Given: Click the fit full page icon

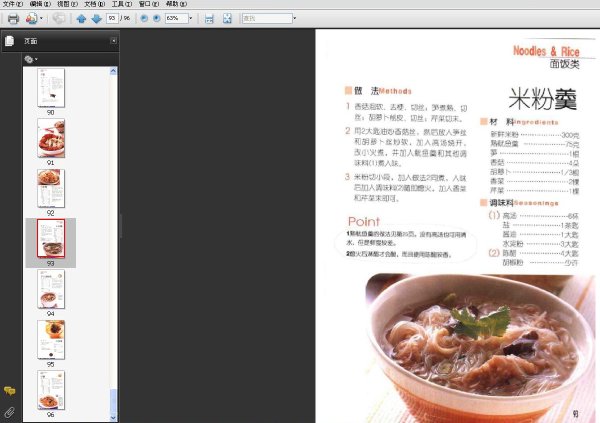Looking at the screenshot, I should click(227, 18).
